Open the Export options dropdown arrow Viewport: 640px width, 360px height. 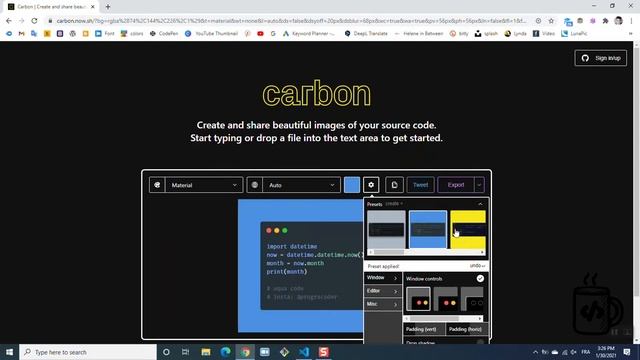pos(479,185)
